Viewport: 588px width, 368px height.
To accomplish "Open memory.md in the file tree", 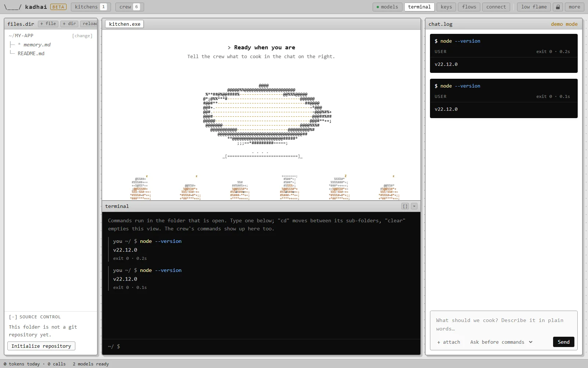I will click(x=37, y=45).
